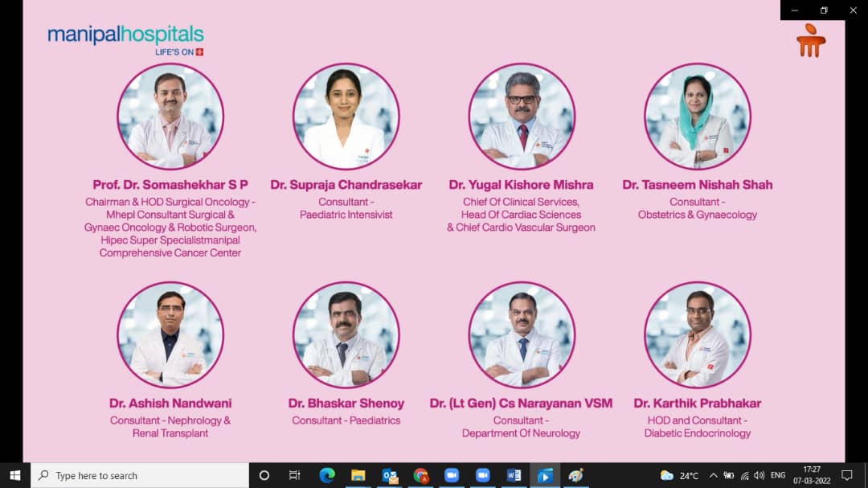Restore down the presentation window
The image size is (868, 488).
tap(824, 10)
